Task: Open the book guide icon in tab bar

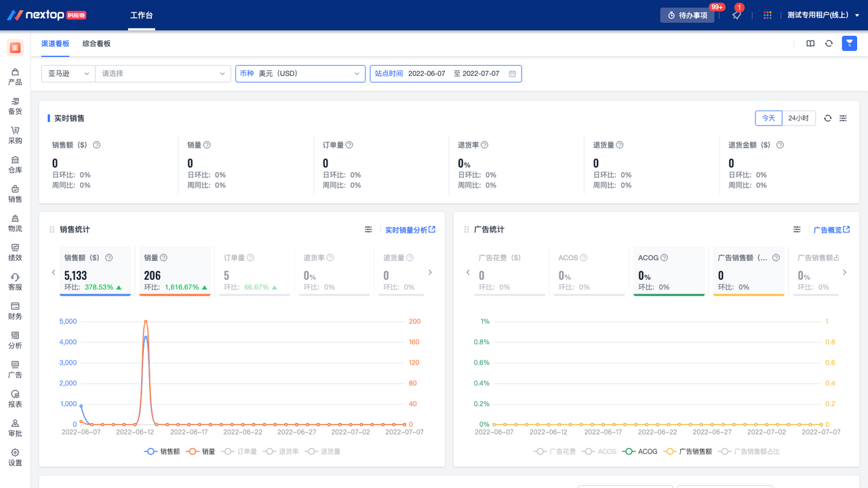Action: (x=810, y=43)
